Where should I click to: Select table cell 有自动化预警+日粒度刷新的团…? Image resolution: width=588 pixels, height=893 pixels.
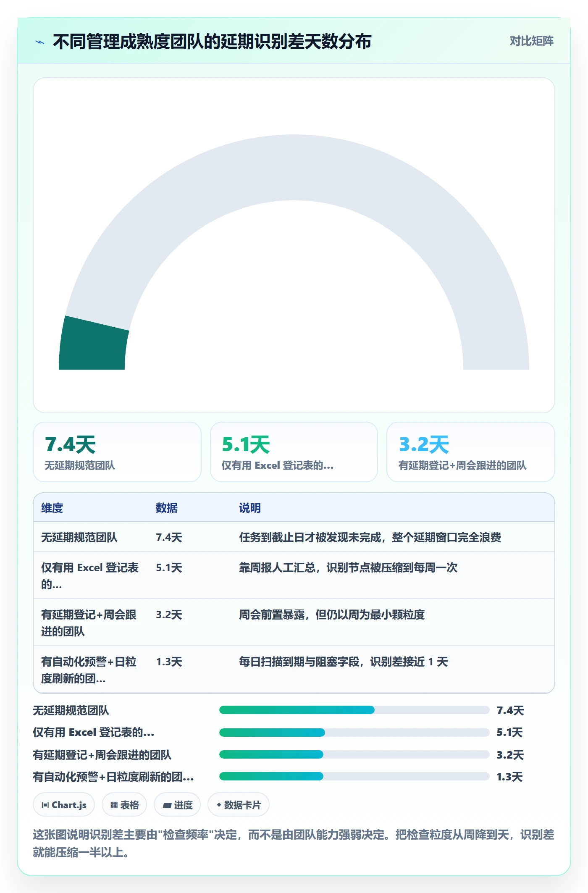89,670
